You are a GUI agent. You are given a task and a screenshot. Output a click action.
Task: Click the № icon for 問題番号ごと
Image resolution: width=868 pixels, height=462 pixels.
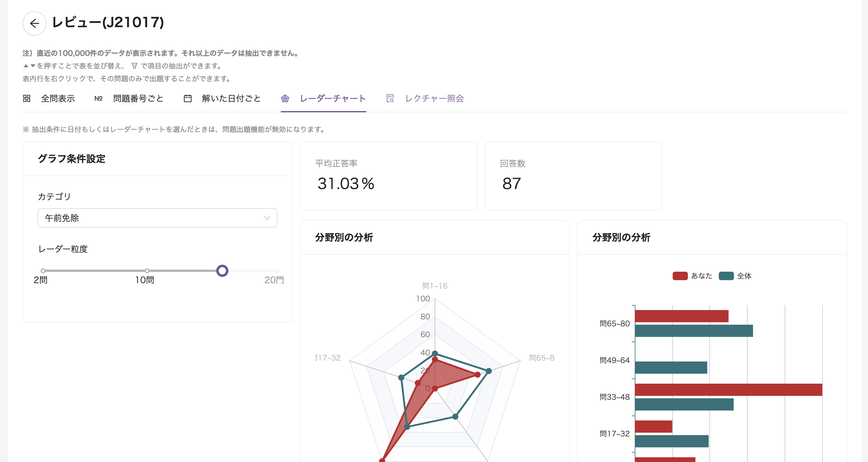point(98,98)
